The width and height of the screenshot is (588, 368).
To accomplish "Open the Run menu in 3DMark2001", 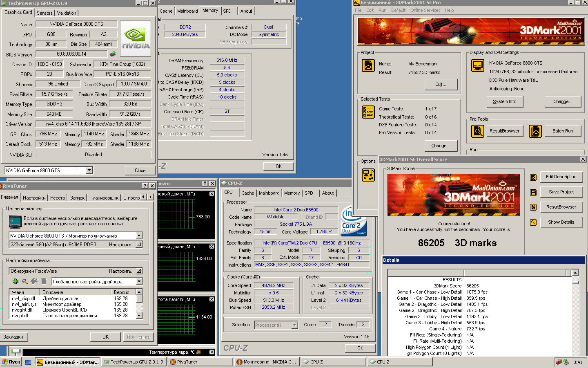I will [382, 10].
